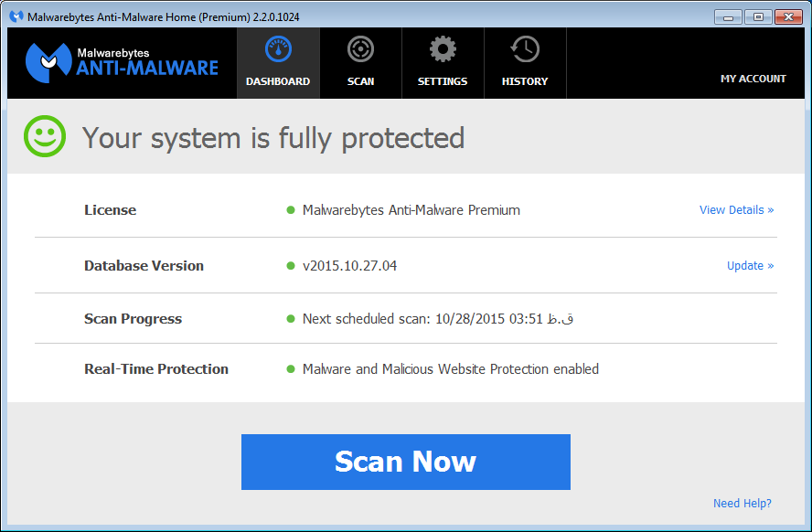Open the Need Help? link
The width and height of the screenshot is (812, 532).
pyautogui.click(x=743, y=503)
